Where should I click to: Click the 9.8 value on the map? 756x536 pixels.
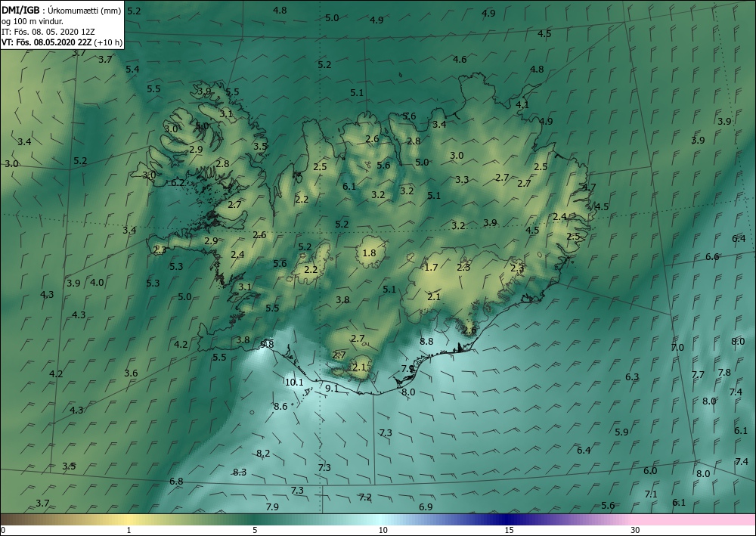(267, 344)
